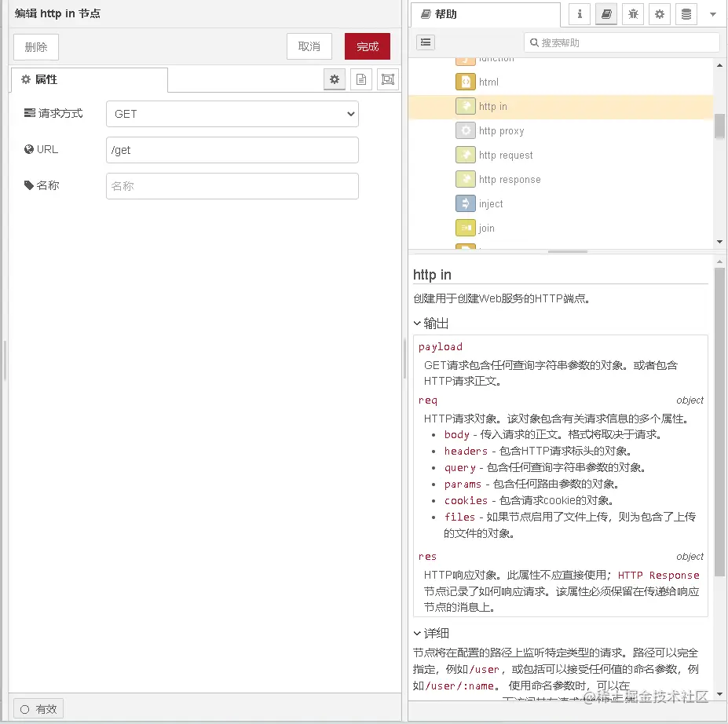Click the 取消 cancel button
This screenshot has height=724, width=728.
(x=309, y=46)
